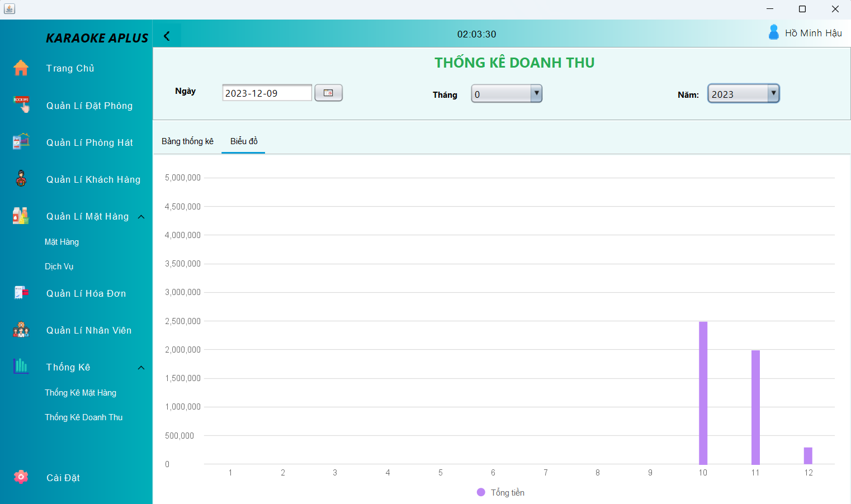Click the user profile avatar icon

[773, 33]
